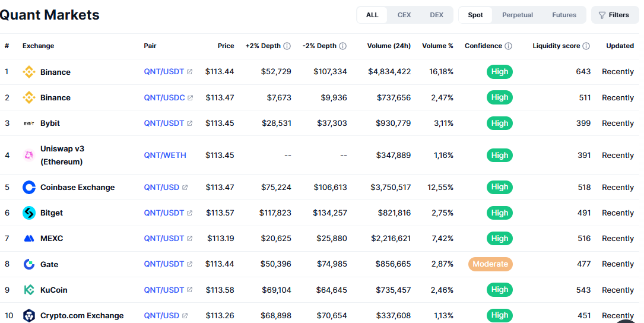
Task: Click the external link icon beside KuCoin QNT/USDT
Action: [189, 290]
